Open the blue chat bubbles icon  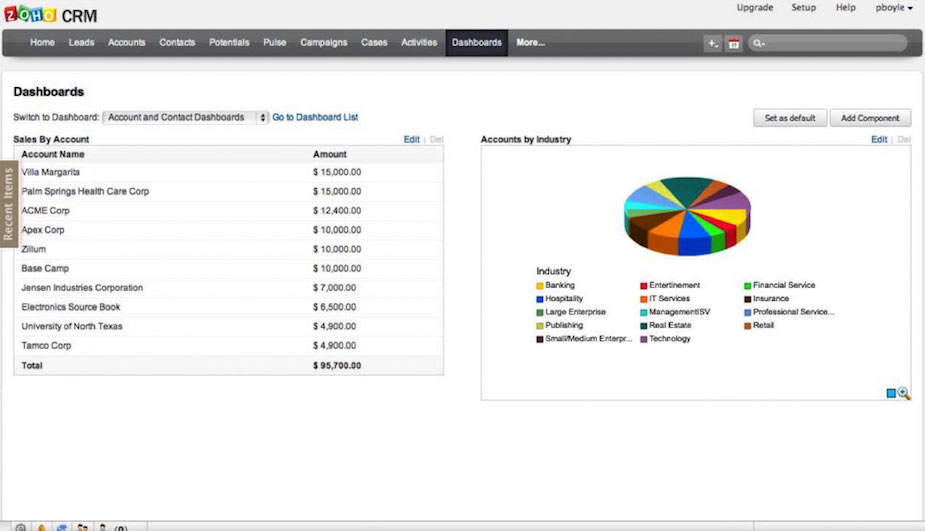(61, 527)
